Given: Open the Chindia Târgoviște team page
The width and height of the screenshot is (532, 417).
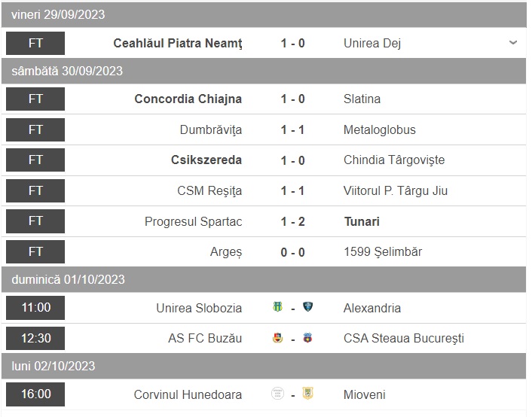Looking at the screenshot, I should tap(394, 160).
